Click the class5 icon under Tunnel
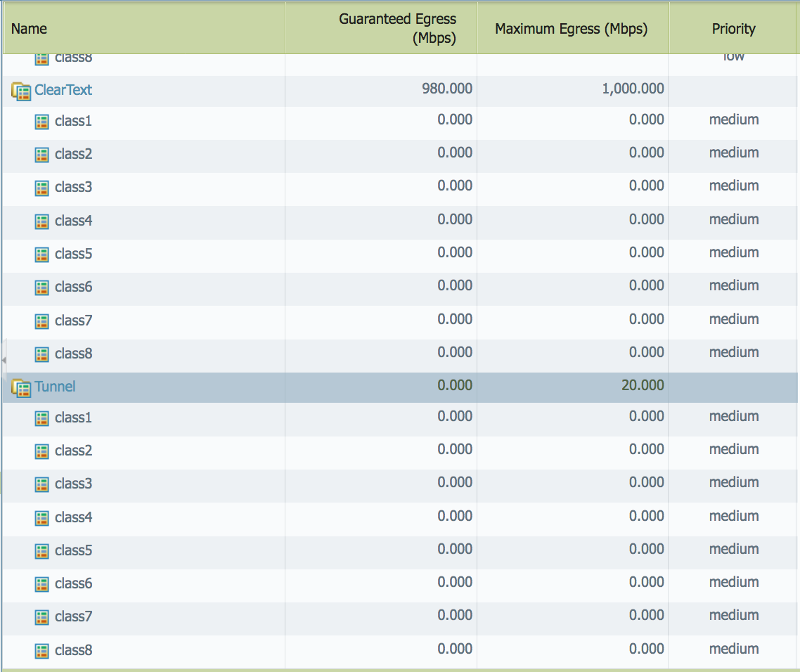Screen dimensions: 800x672 (x=42, y=551)
